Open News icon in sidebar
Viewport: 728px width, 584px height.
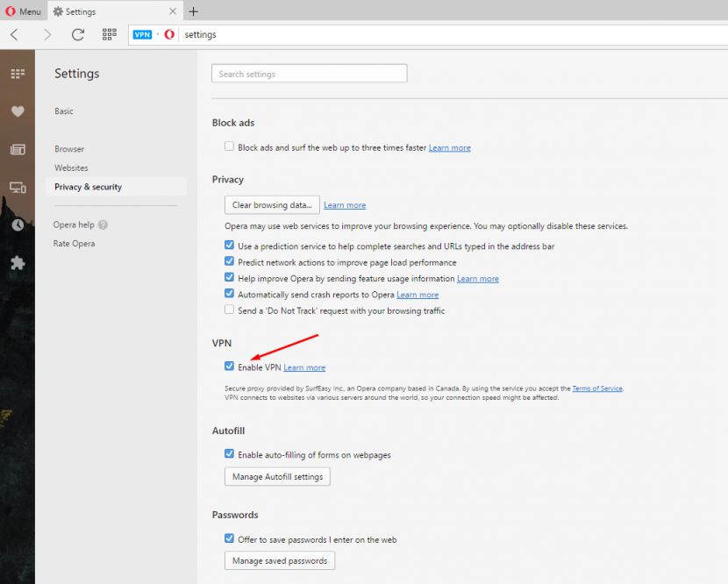coord(18,149)
